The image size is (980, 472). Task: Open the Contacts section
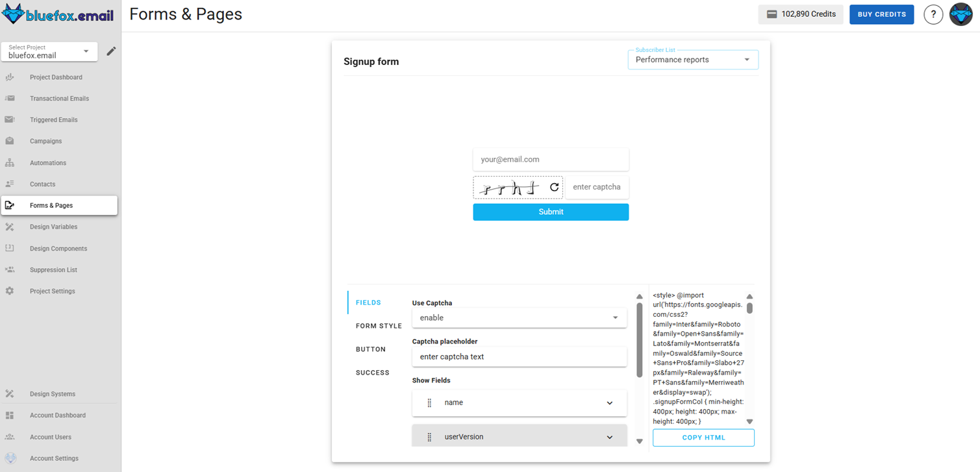[x=42, y=184]
